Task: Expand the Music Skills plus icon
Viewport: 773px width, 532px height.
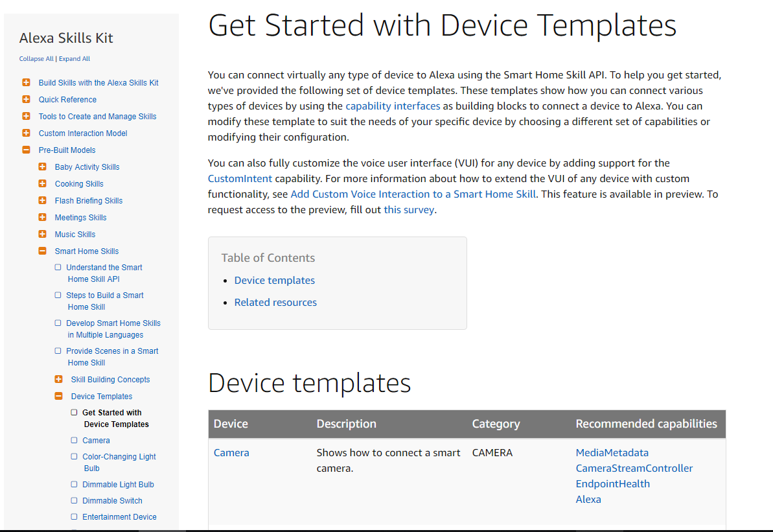Action: tap(42, 234)
